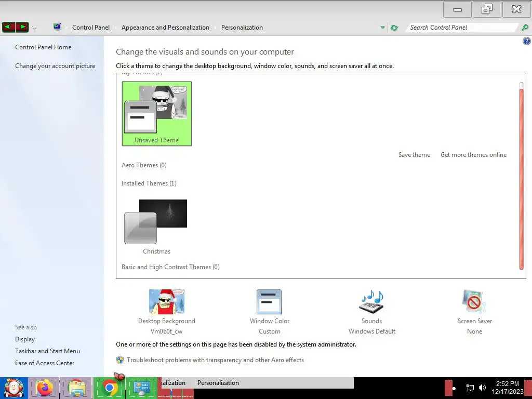Click Control Panel taskbar icon

pos(142,388)
